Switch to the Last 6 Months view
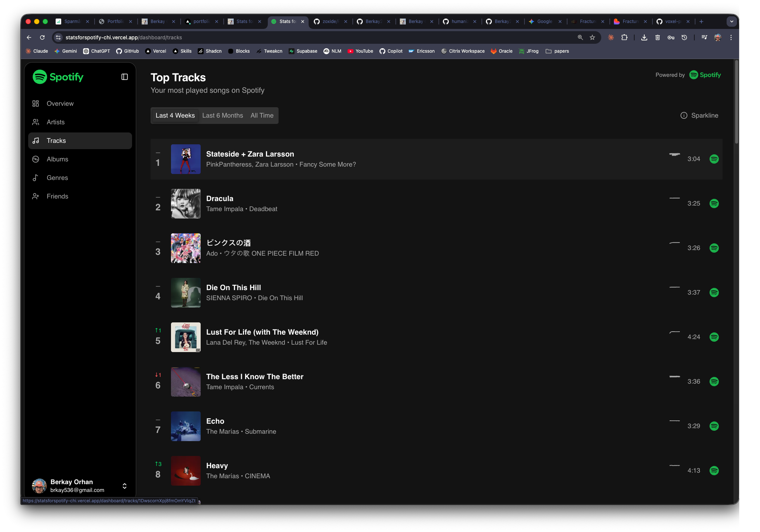This screenshot has height=532, width=760. [222, 115]
